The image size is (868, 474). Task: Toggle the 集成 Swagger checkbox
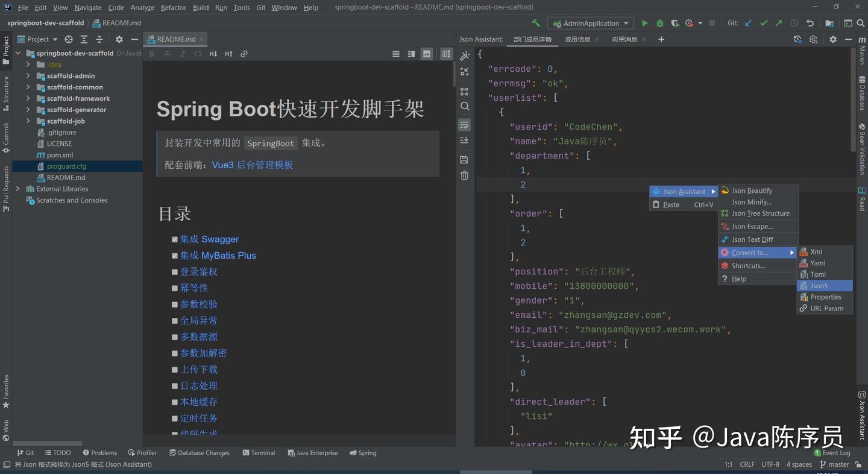174,239
